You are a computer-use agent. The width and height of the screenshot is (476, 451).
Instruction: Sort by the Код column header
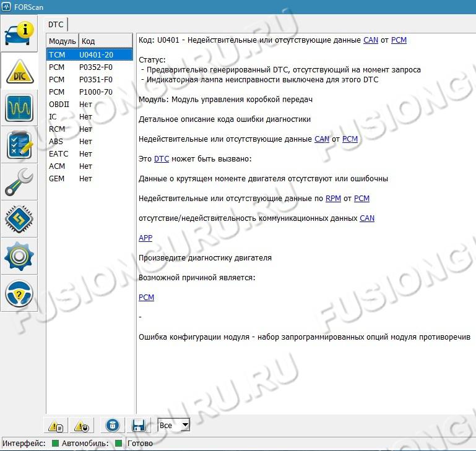pos(106,41)
